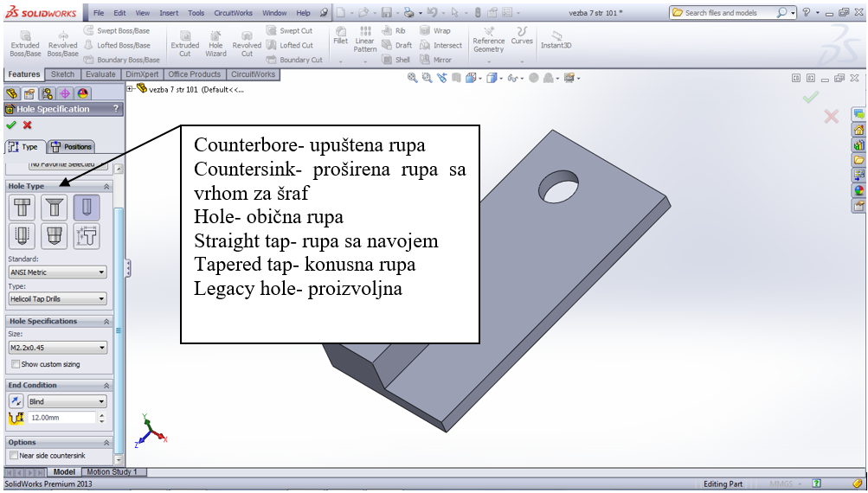The height and width of the screenshot is (493, 868).
Task: Open the Size dropdown M2.2x0.45
Action: coord(58,348)
